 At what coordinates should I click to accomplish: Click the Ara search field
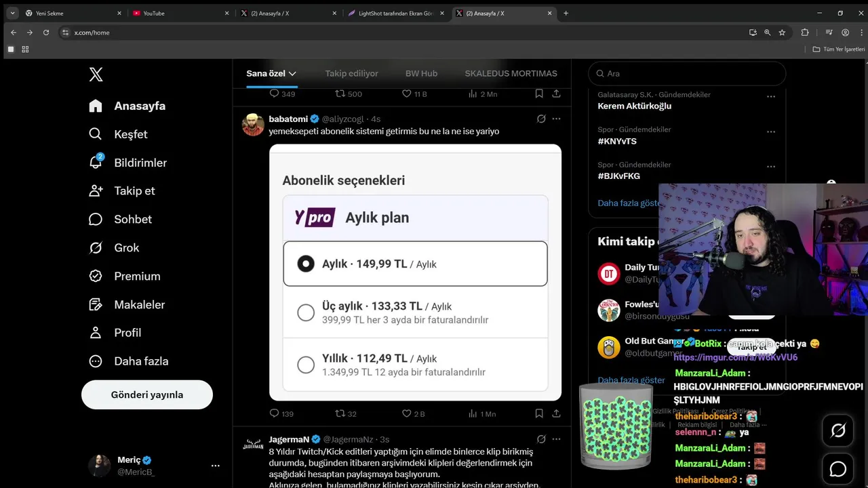click(x=687, y=73)
